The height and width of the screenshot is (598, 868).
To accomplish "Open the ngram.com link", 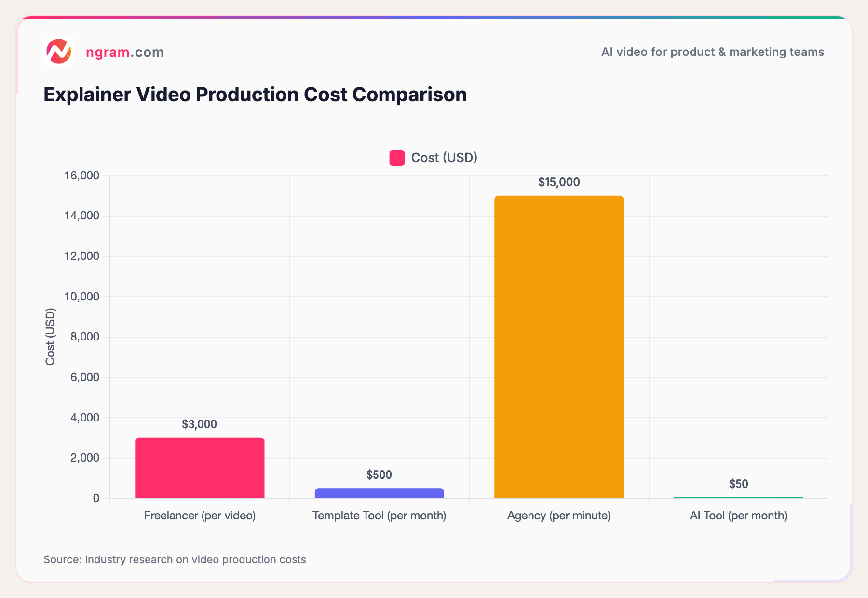I will coord(124,52).
